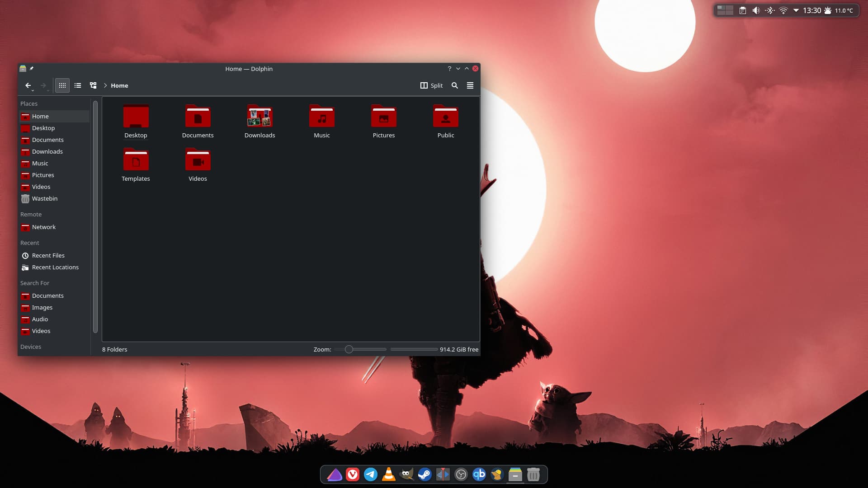Enable Split view in Dolphin
Viewport: 868px width, 488px height.
431,85
